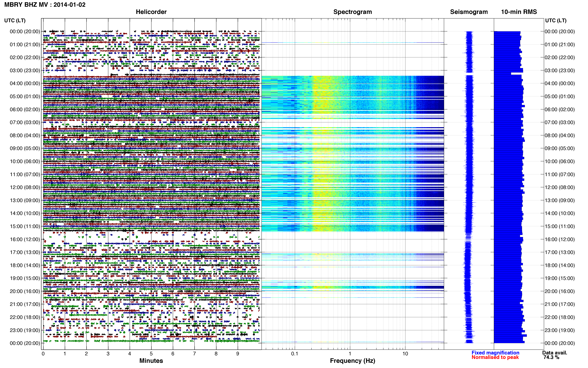Click the right-axis '03:00 (23:00)' time label

[x=560, y=70]
